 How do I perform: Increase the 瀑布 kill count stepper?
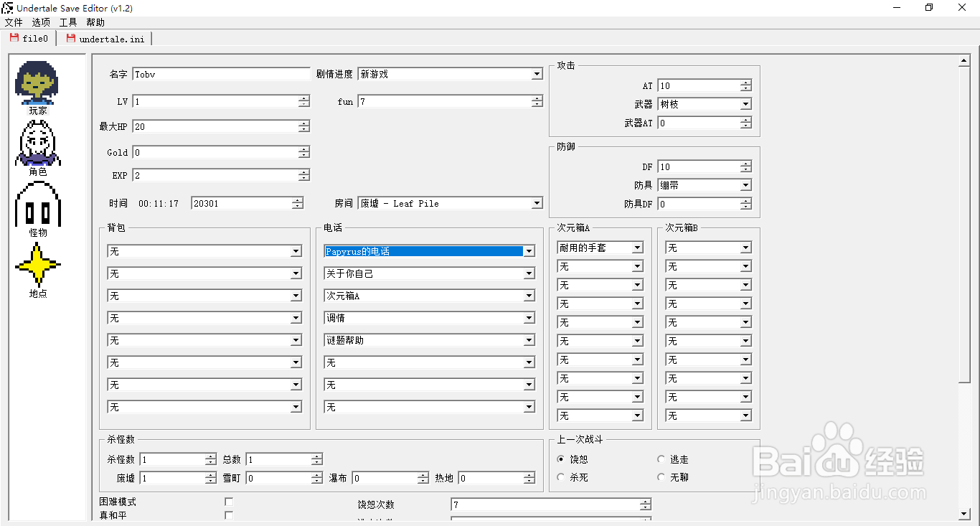423,475
